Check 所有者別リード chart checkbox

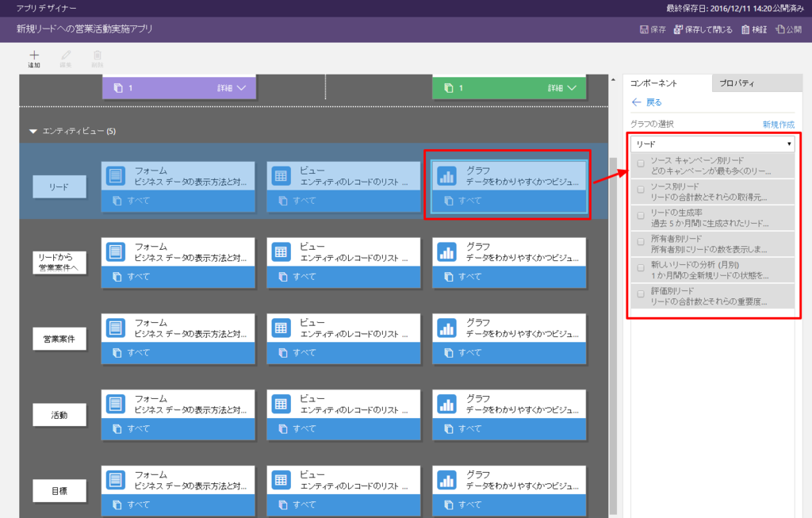(x=641, y=241)
